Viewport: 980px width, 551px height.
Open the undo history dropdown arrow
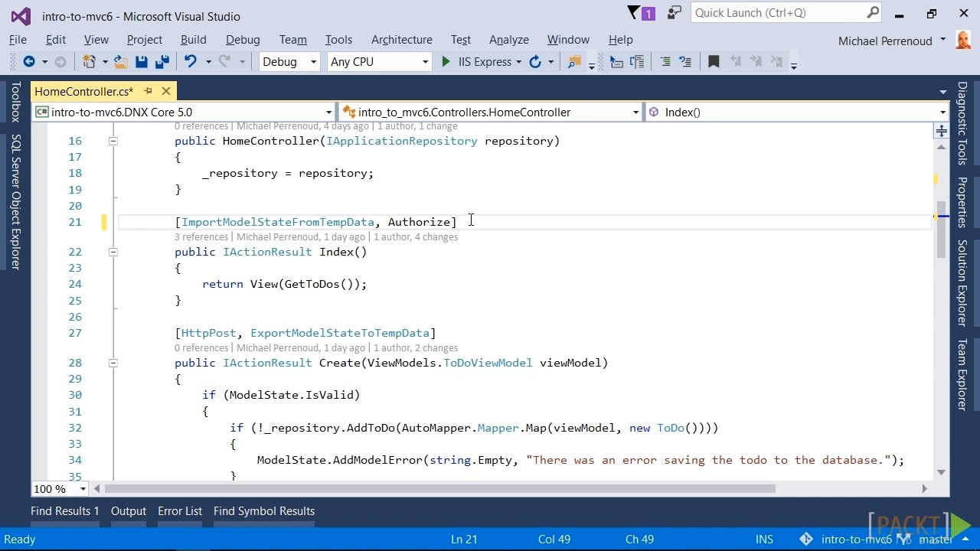click(x=207, y=62)
